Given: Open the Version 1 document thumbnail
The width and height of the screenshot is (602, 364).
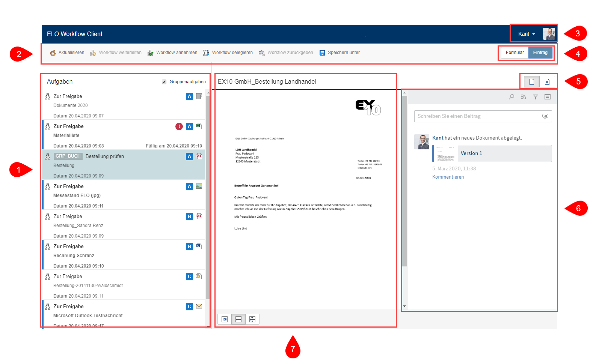Looking at the screenshot, I should click(445, 153).
